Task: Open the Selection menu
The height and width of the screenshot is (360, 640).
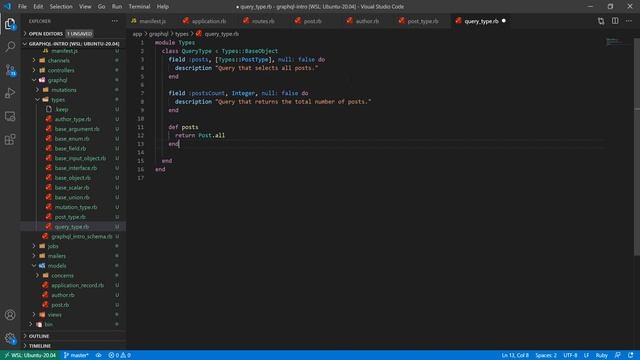Action: (x=61, y=7)
